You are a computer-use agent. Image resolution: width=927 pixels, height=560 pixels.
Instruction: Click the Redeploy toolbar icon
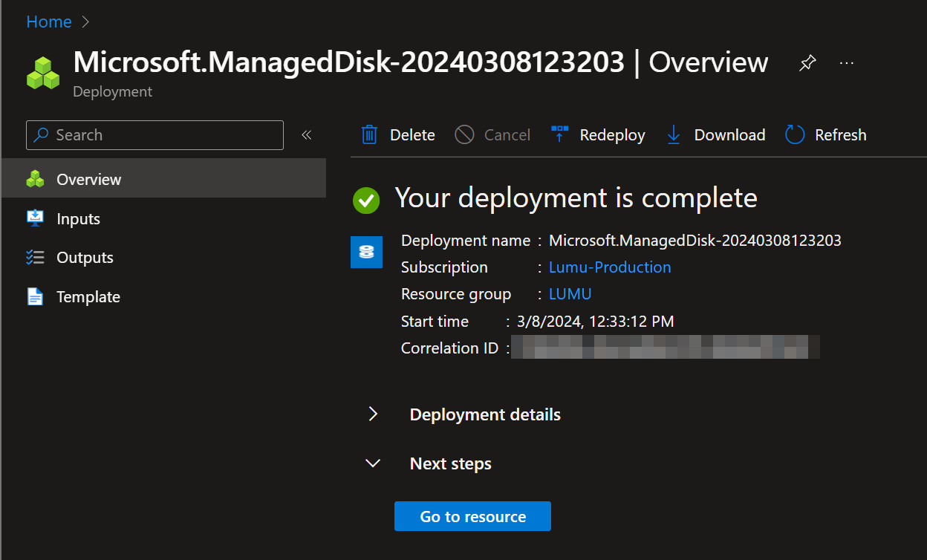point(559,135)
